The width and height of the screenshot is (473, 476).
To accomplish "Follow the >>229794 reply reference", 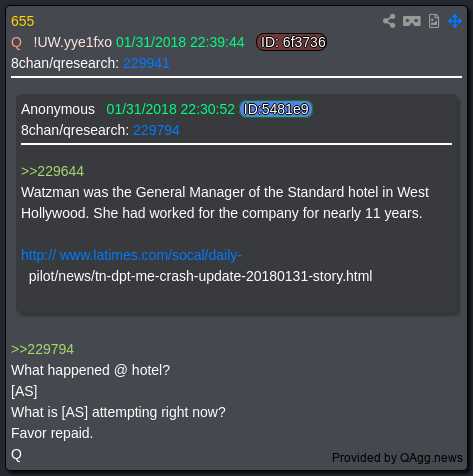I will (x=42, y=349).
